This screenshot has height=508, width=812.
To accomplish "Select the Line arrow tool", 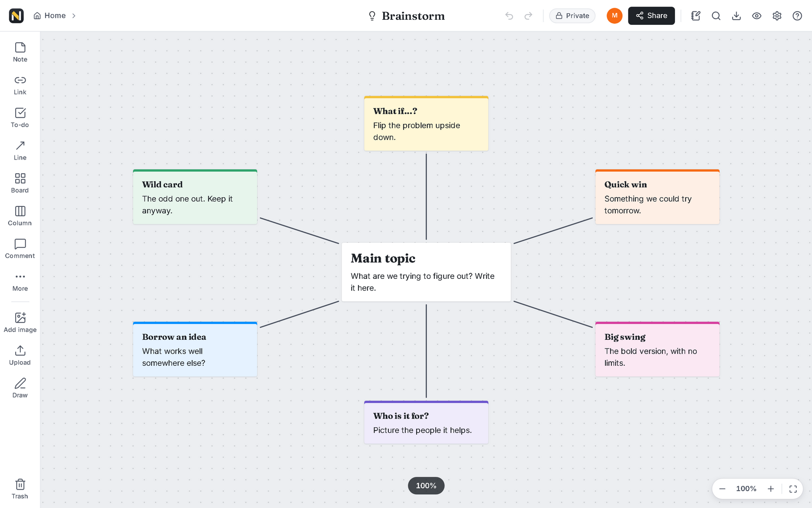I will (x=20, y=151).
